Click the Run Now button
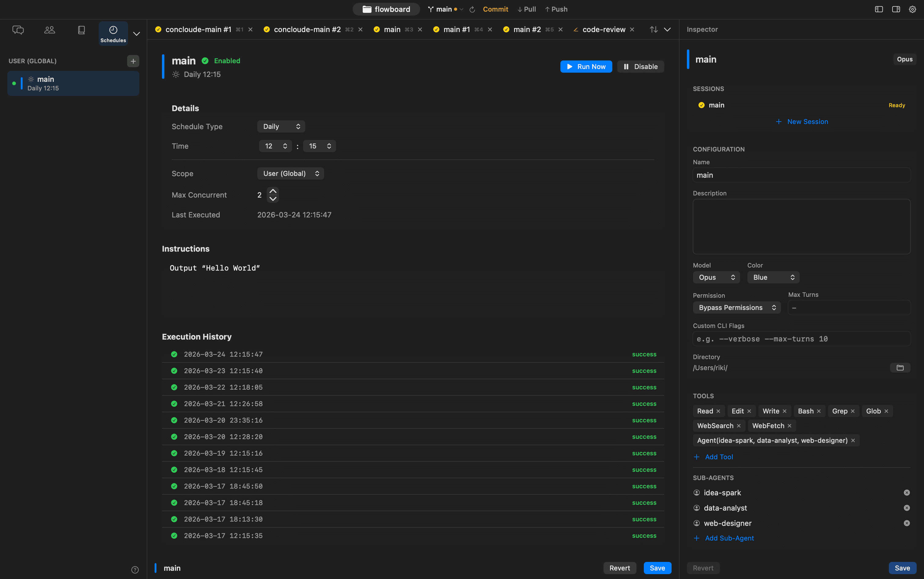The height and width of the screenshot is (579, 924). [x=586, y=67]
